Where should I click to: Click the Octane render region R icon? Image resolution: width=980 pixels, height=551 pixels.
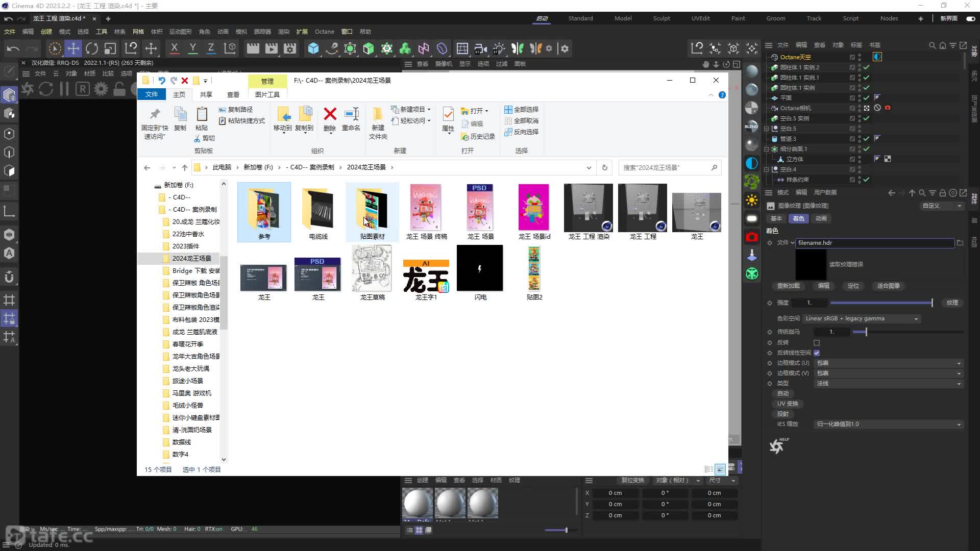(83, 89)
